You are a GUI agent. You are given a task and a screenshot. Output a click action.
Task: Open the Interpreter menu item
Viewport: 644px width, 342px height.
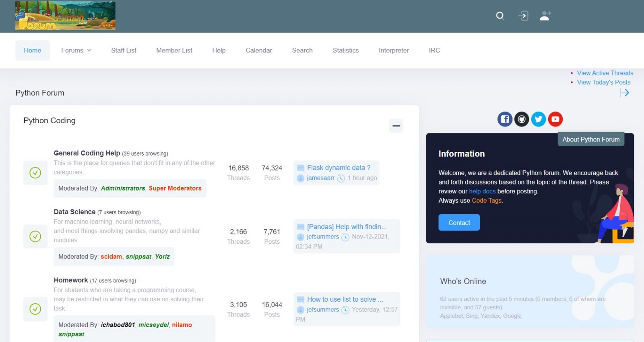pyautogui.click(x=393, y=50)
